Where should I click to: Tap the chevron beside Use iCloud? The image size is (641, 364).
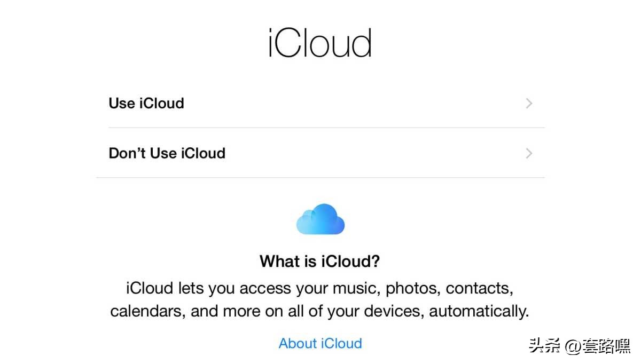click(x=529, y=104)
